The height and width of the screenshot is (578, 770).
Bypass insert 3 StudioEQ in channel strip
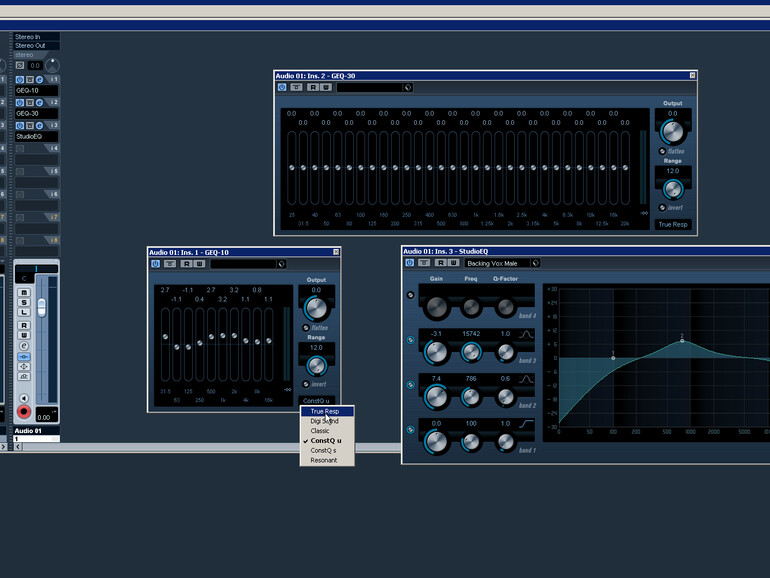point(30,126)
